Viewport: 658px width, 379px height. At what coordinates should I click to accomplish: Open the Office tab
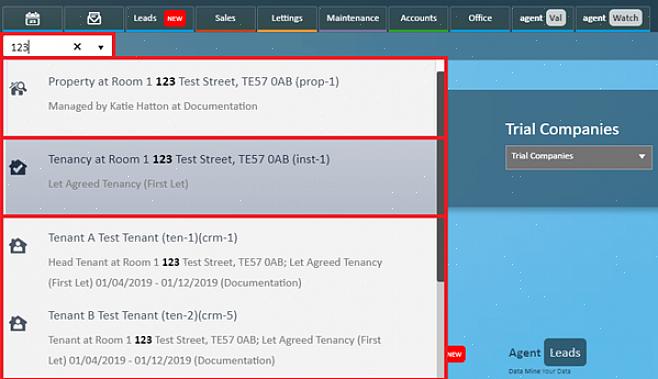(480, 18)
